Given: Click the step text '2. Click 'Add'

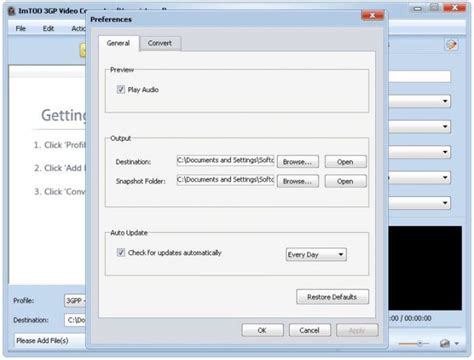Looking at the screenshot, I should pyautogui.click(x=60, y=168).
